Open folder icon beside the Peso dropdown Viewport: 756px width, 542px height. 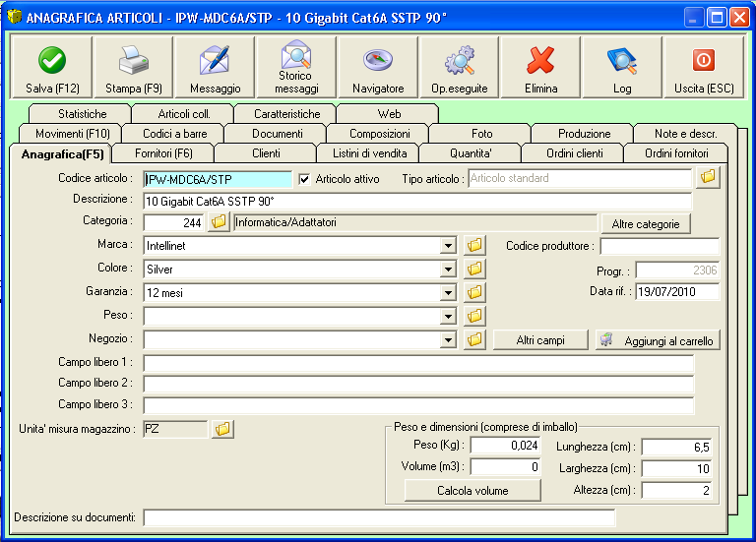point(474,316)
